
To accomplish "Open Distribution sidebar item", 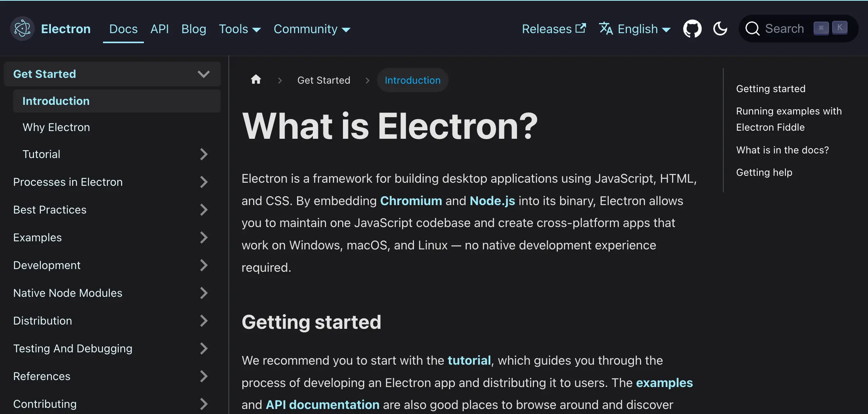I will coord(42,321).
